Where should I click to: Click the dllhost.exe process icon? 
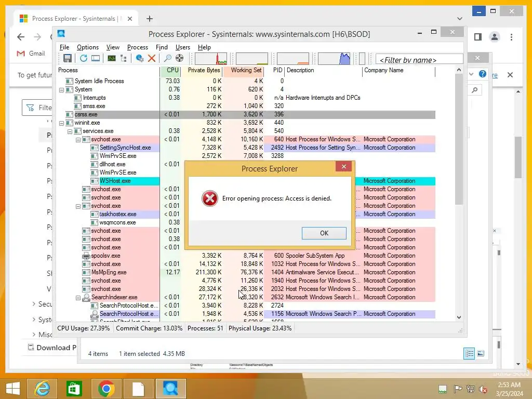point(95,164)
